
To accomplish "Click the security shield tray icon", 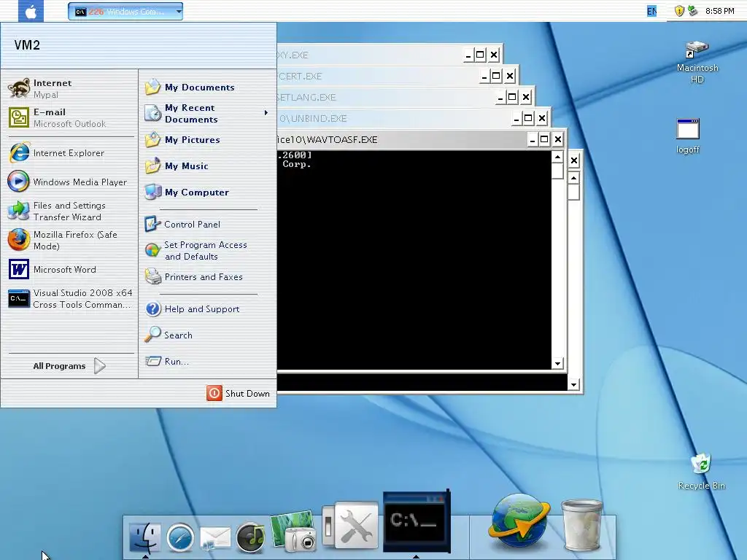I will [679, 11].
